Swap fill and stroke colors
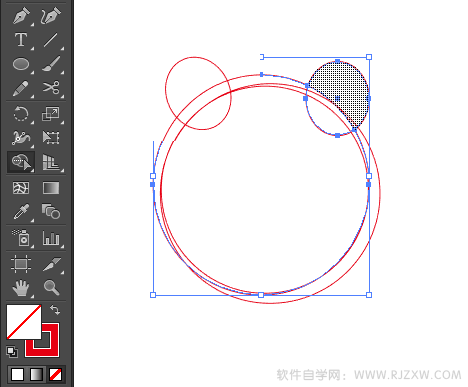The width and height of the screenshot is (468, 387). coord(55,310)
